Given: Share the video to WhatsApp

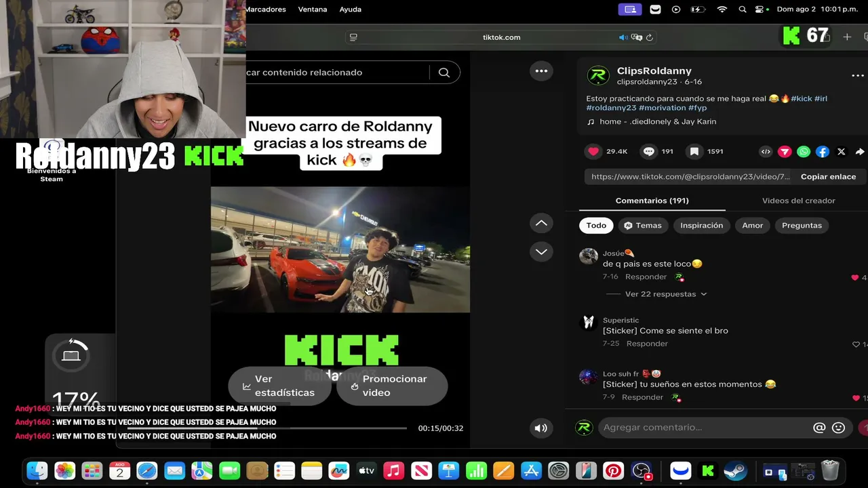Looking at the screenshot, I should pyautogui.click(x=804, y=152).
